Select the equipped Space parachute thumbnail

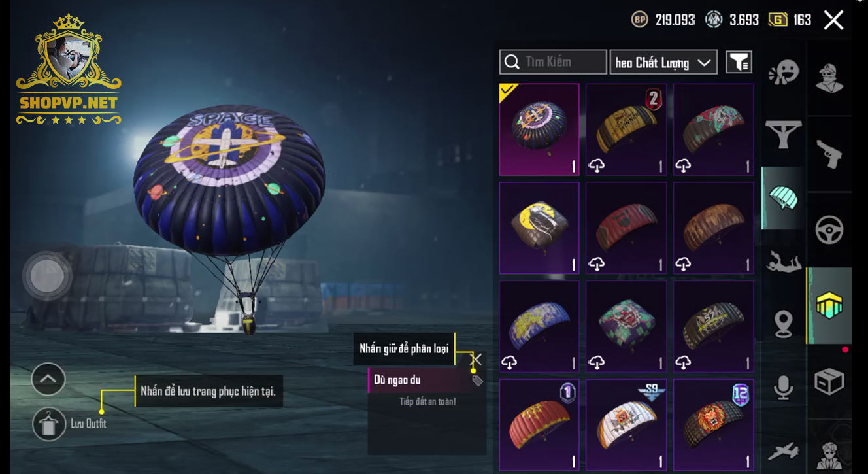(539, 129)
